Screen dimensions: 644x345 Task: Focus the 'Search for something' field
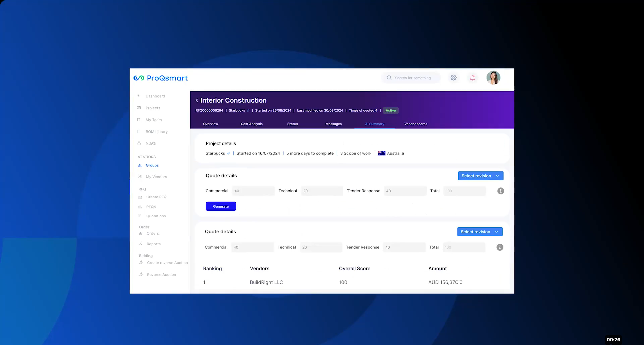411,78
